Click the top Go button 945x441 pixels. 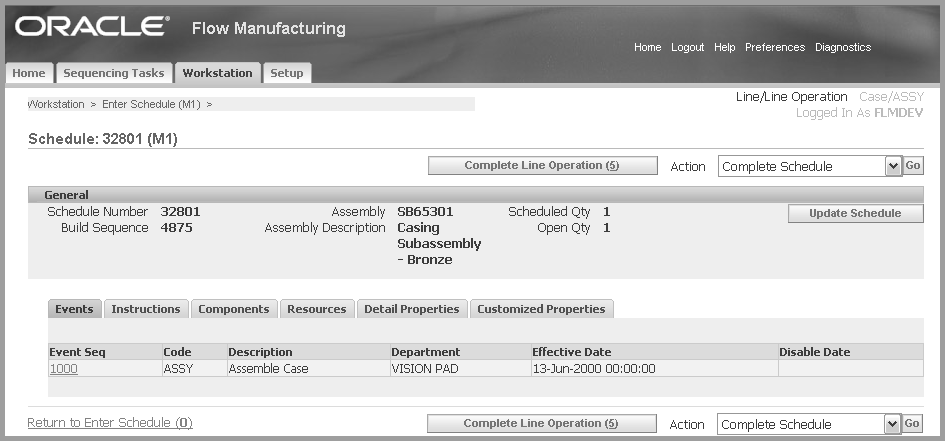913,166
